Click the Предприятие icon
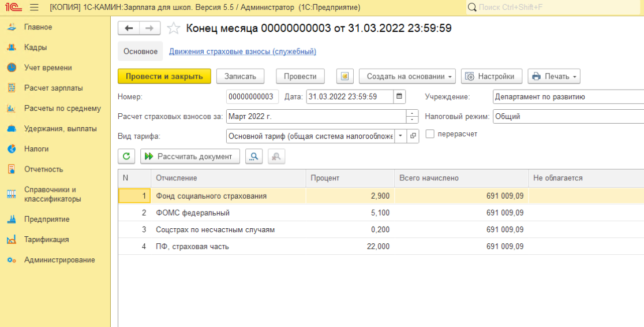The height and width of the screenshot is (327, 644). tap(12, 219)
